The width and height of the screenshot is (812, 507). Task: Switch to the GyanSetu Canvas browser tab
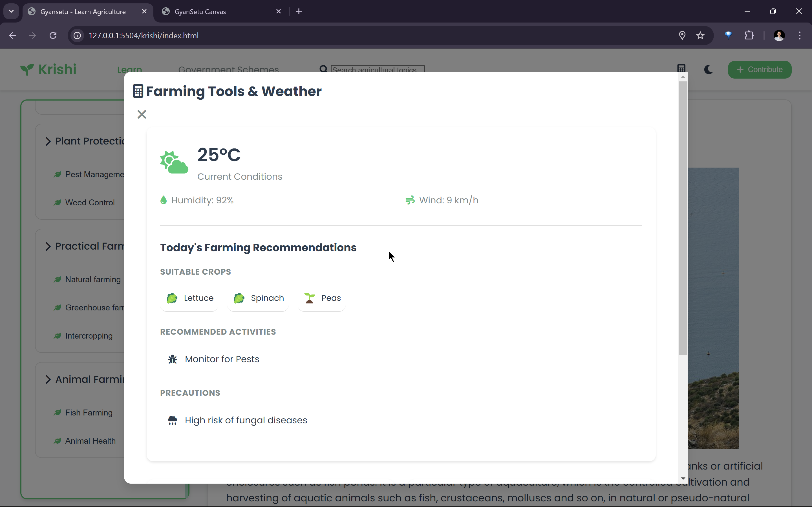[x=200, y=12]
